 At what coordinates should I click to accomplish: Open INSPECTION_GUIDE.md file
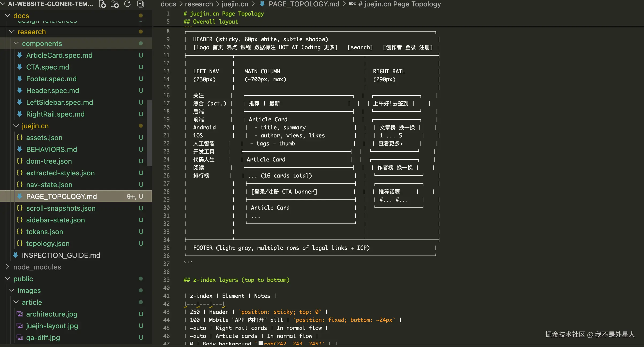point(61,255)
